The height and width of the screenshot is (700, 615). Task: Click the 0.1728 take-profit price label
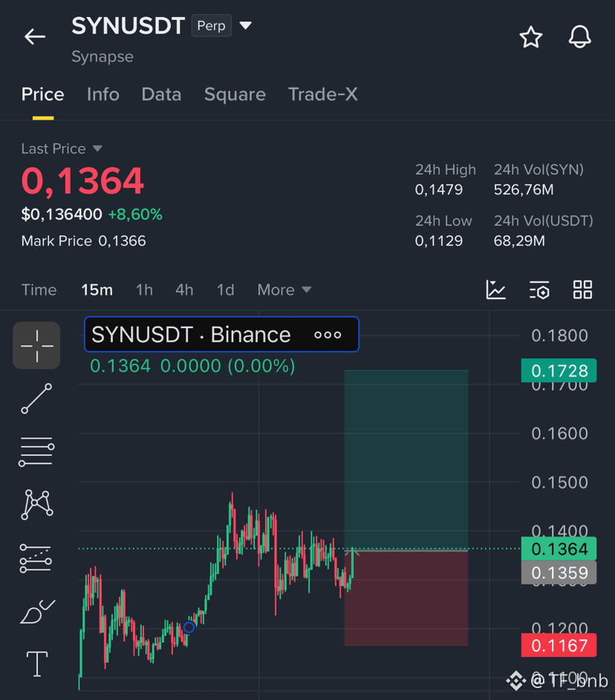(x=559, y=370)
